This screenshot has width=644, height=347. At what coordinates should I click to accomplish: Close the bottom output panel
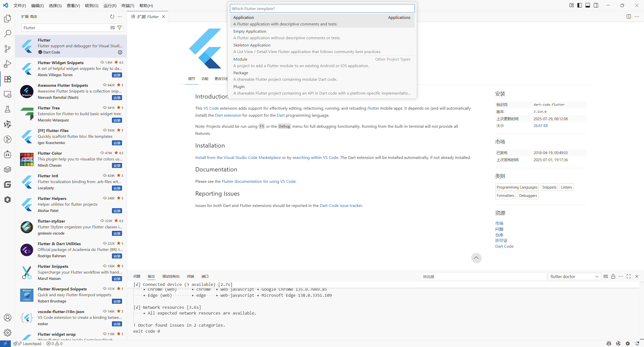pos(637,276)
